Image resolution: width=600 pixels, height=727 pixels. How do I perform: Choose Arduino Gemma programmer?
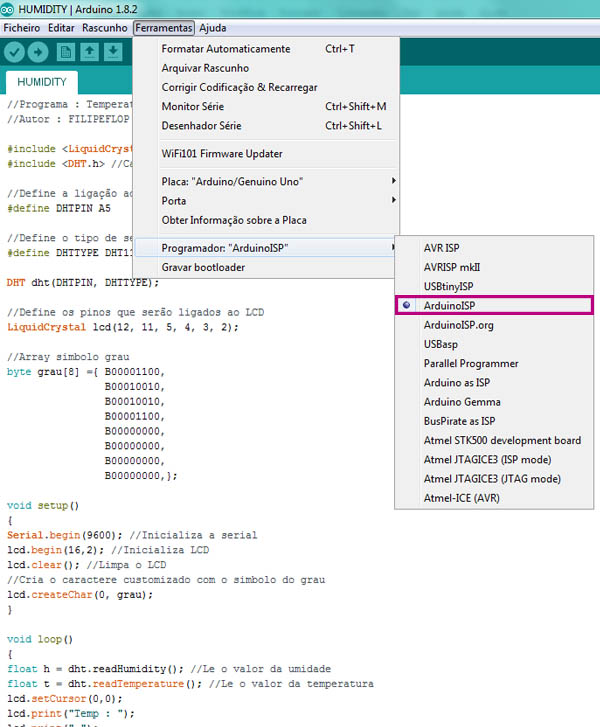pyautogui.click(x=494, y=402)
